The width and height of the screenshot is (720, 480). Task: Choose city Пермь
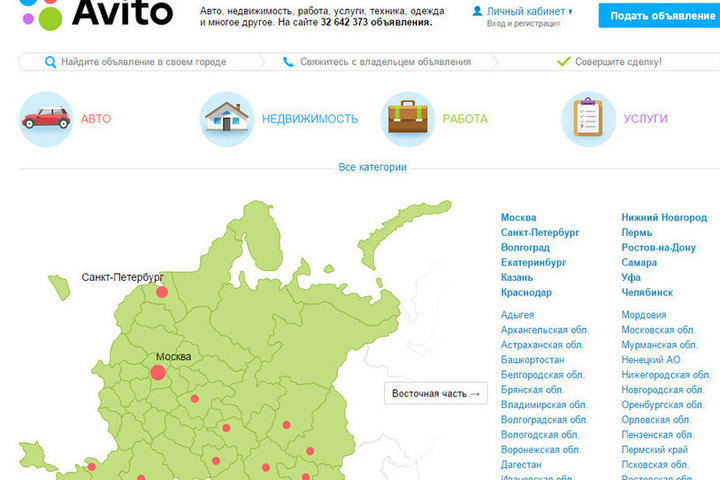click(x=637, y=233)
